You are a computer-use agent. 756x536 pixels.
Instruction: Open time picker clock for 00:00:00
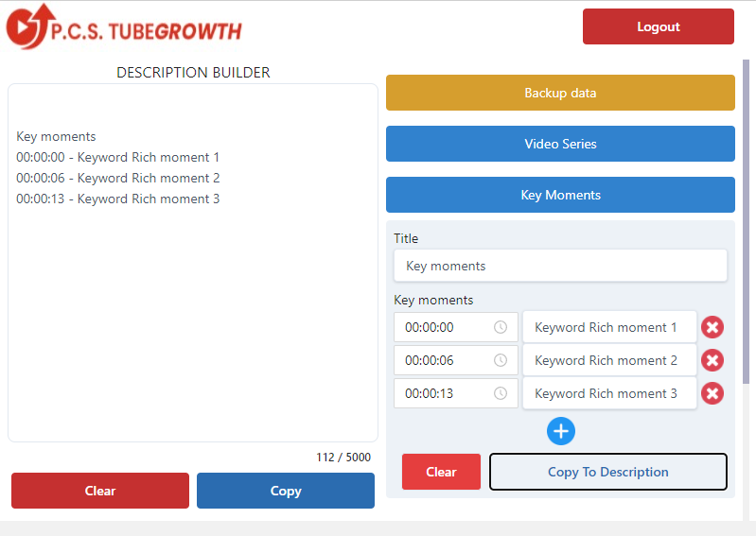[x=501, y=327]
